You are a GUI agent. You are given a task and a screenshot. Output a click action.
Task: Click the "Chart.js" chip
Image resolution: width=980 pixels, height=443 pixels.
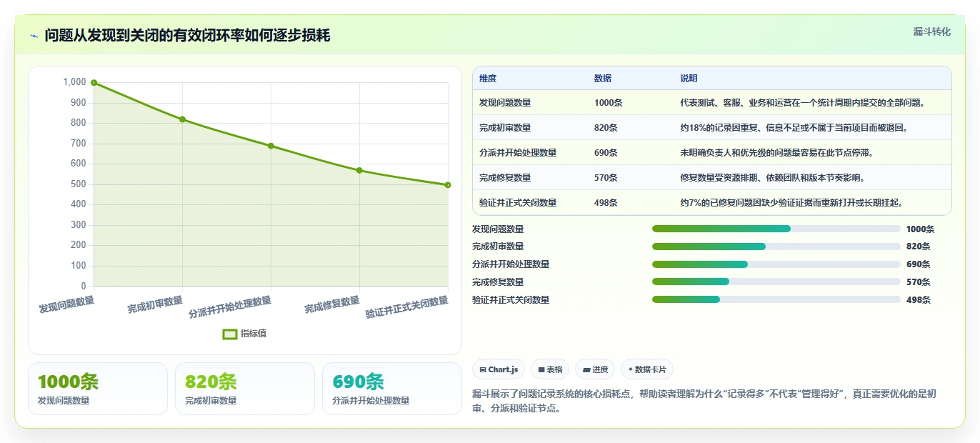pyautogui.click(x=499, y=369)
